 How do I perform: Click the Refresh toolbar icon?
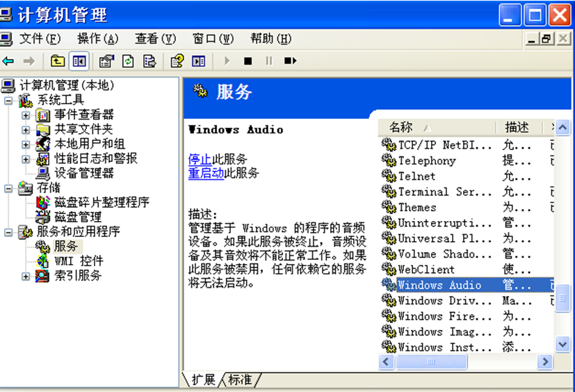click(128, 61)
